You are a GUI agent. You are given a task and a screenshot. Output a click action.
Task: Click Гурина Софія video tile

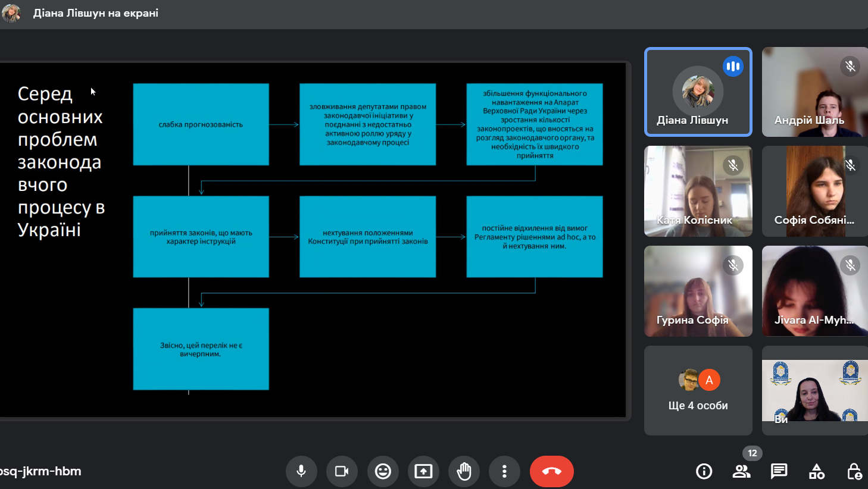[x=698, y=291]
